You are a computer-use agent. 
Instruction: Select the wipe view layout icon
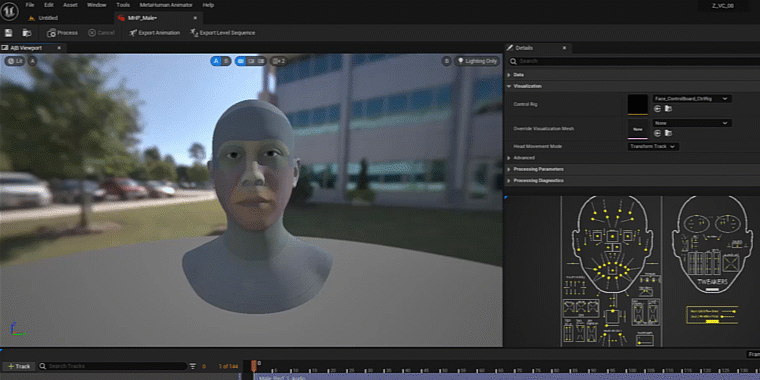251,61
